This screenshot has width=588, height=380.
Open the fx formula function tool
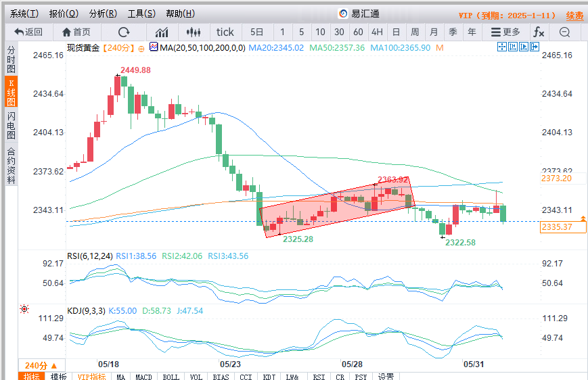pos(539,32)
